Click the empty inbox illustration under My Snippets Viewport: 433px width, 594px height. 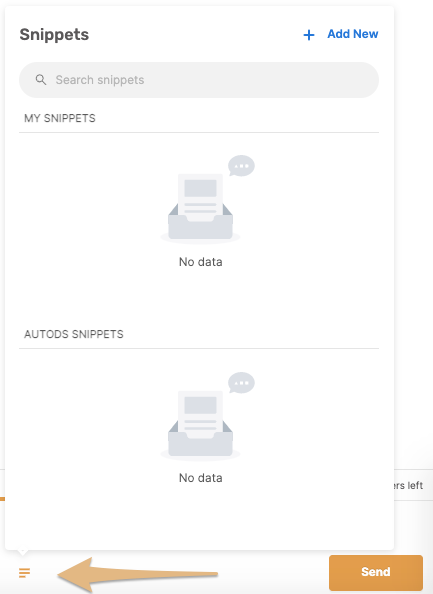click(x=200, y=207)
